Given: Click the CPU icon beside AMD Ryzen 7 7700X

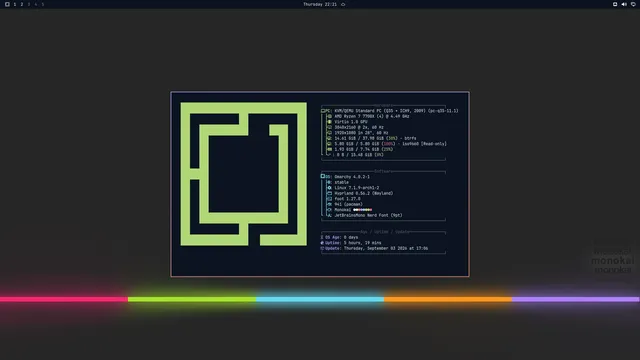Looking at the screenshot, I should click(x=329, y=116).
